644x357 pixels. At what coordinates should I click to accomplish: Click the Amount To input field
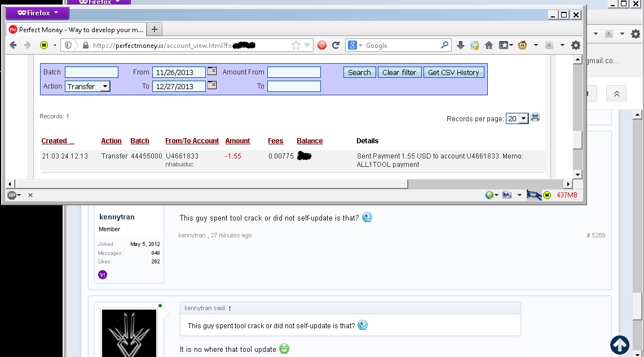click(294, 86)
